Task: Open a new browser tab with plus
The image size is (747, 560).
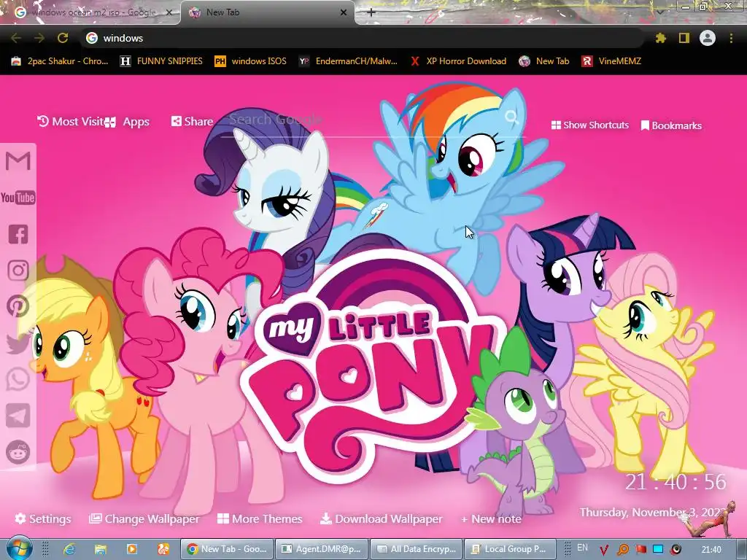Action: (x=371, y=12)
